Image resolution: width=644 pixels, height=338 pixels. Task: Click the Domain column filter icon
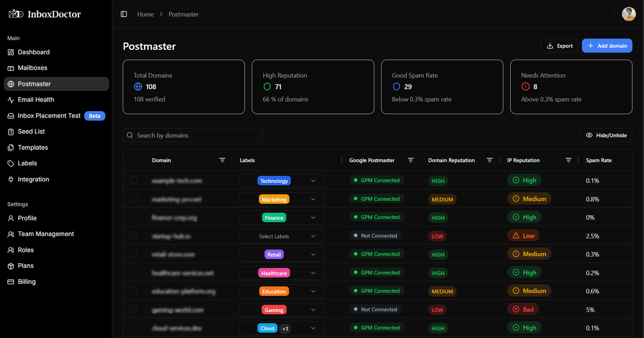click(x=222, y=160)
